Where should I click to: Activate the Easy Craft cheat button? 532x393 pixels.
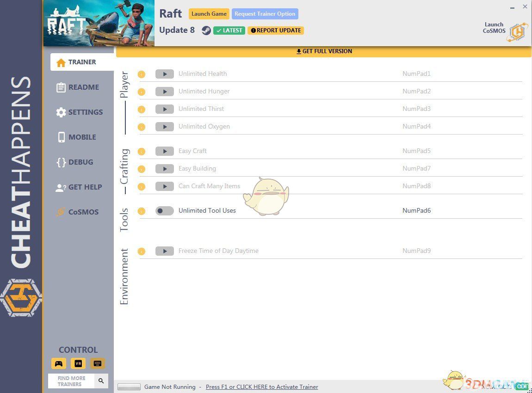coord(165,151)
